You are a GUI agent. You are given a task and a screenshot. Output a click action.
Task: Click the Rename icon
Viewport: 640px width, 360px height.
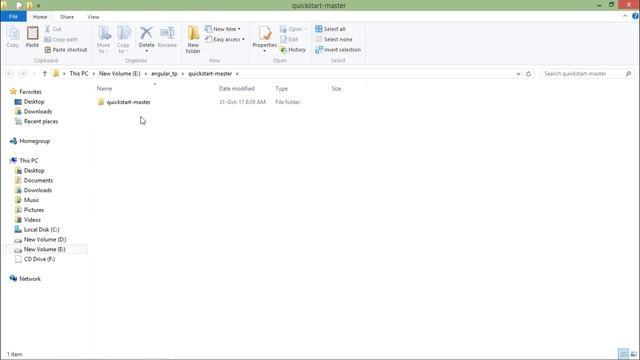pos(167,33)
